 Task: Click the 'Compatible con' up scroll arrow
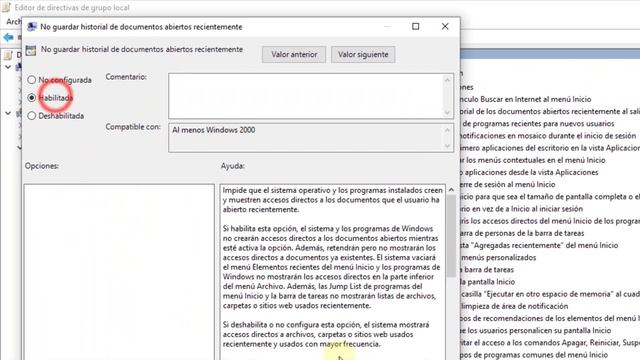pyautogui.click(x=448, y=130)
